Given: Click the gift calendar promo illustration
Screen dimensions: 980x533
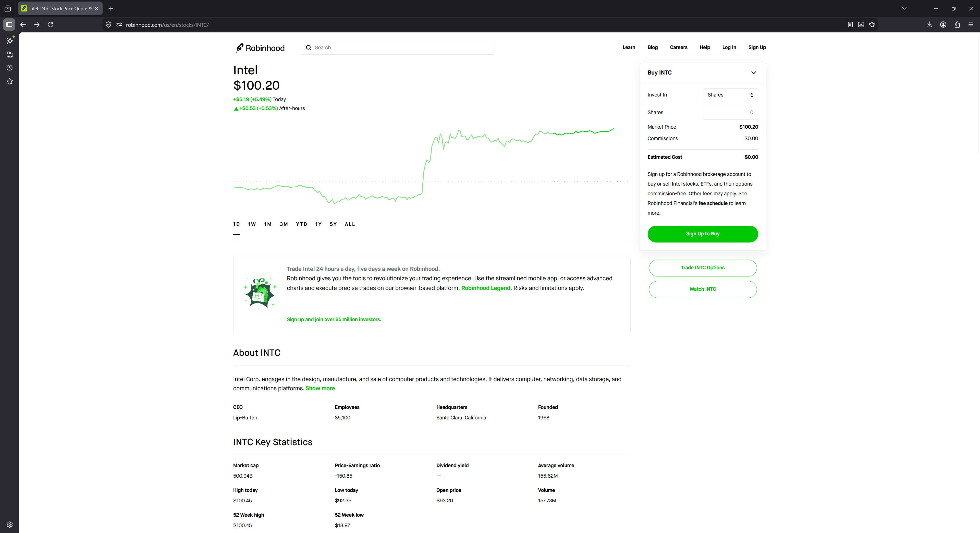Looking at the screenshot, I should [260, 293].
